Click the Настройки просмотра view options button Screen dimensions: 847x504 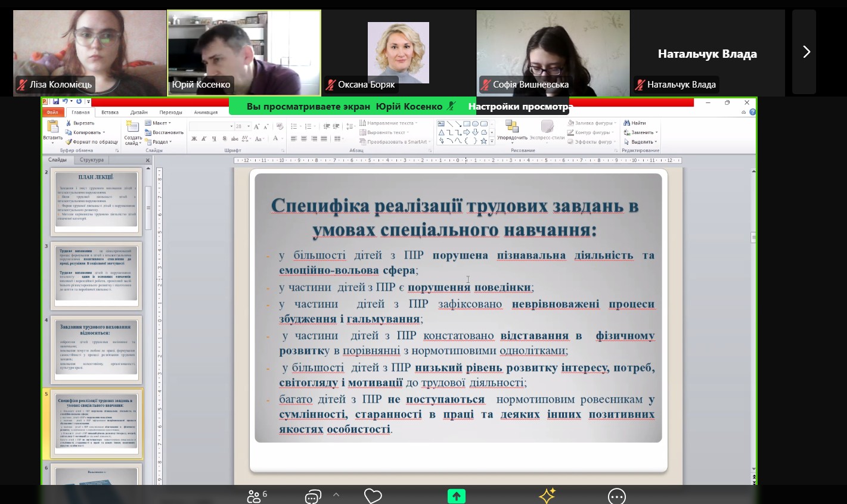pos(519,107)
